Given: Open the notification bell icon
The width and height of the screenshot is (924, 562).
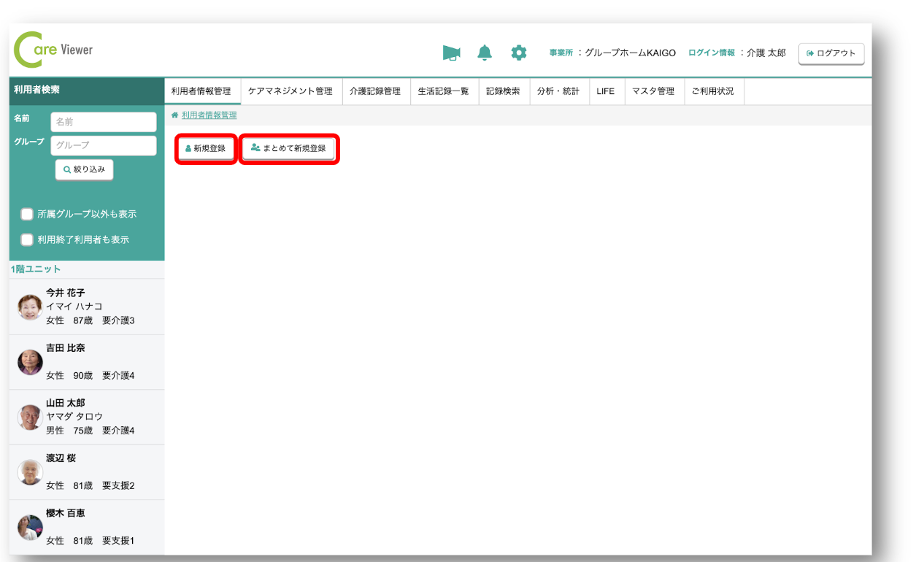Looking at the screenshot, I should tap(485, 53).
